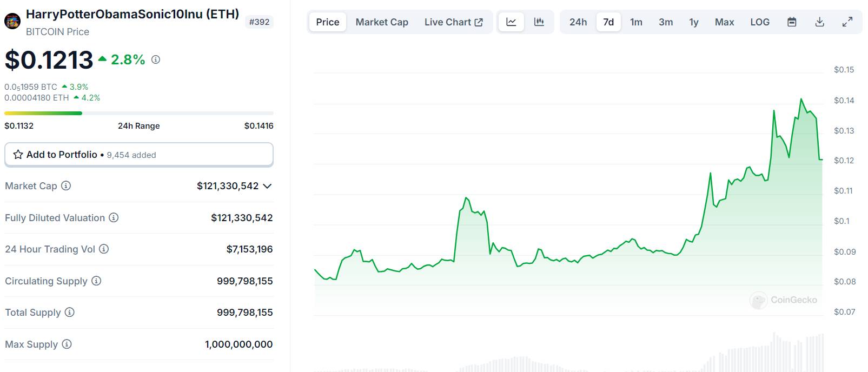Screen dimensions: 868x372
Task: Expand the chart to fullscreen
Action: (x=847, y=22)
